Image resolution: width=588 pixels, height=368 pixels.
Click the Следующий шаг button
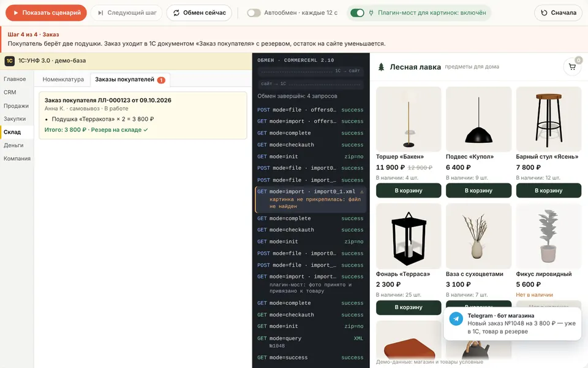tap(126, 13)
